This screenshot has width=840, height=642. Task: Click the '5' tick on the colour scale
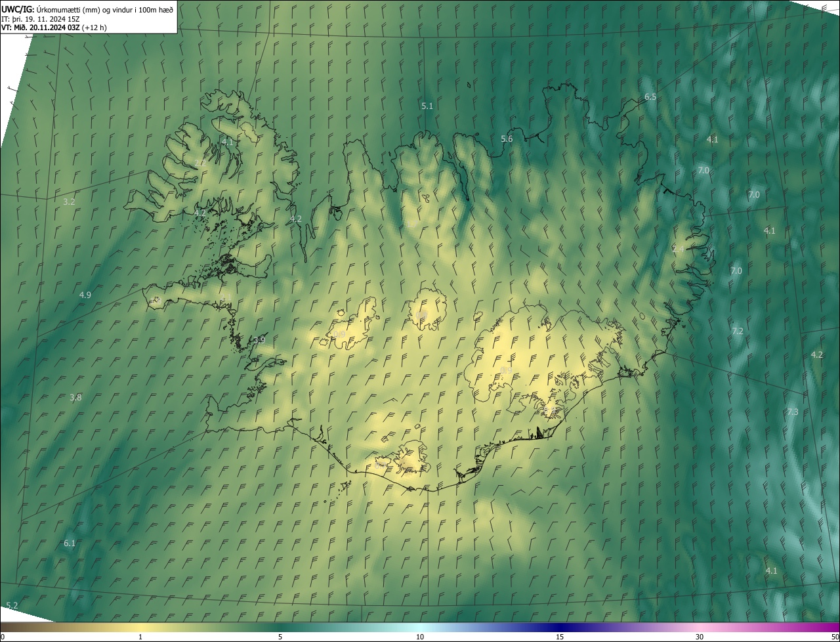(280, 637)
